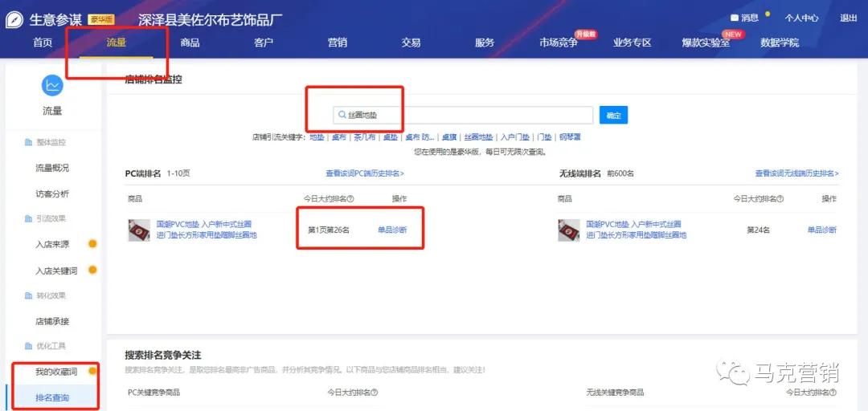Image resolution: width=868 pixels, height=411 pixels.
Task: Click the magnifier icon in search box
Action: pos(342,115)
